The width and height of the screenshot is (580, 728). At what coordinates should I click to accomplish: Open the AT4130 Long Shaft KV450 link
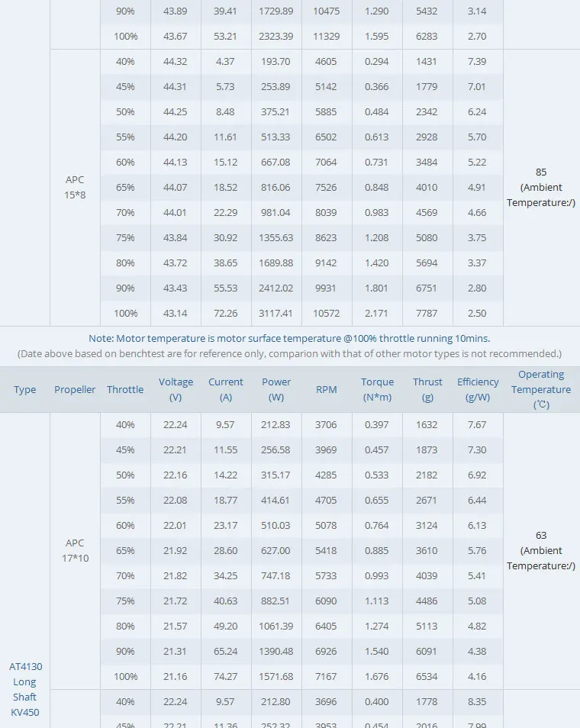pyautogui.click(x=24, y=689)
